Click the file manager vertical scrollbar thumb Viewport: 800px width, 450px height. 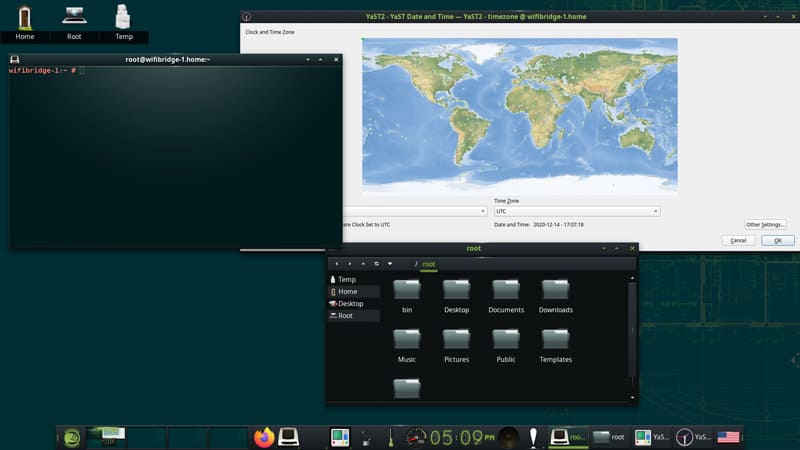(x=632, y=330)
